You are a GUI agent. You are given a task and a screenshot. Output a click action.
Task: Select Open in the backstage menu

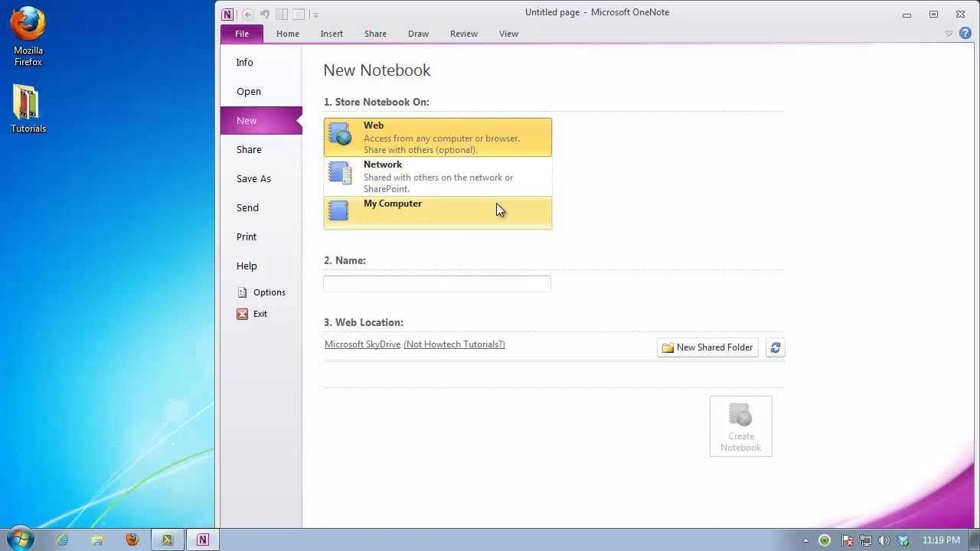tap(261, 92)
